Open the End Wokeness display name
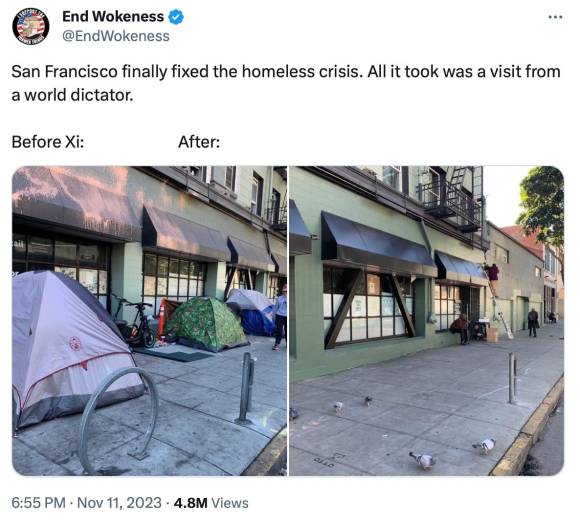Image resolution: width=580 pixels, height=523 pixels. (x=113, y=16)
